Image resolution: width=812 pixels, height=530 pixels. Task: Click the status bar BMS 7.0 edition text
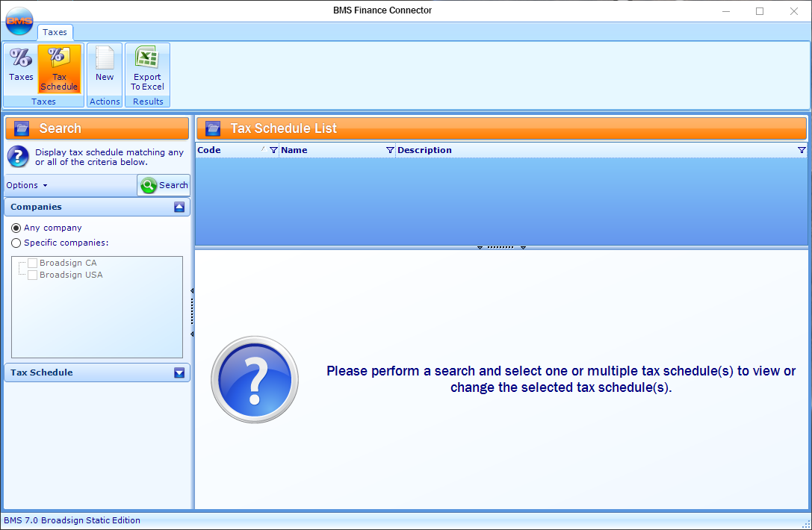tap(72, 520)
